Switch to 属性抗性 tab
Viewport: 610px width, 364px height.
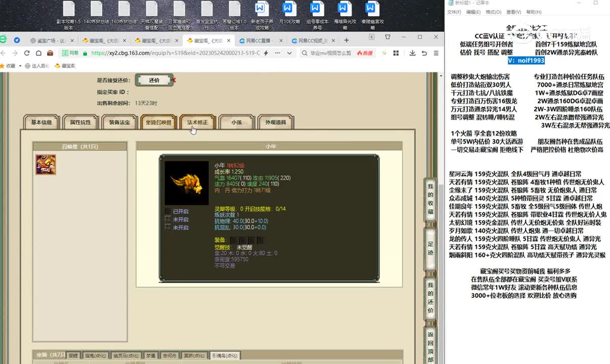(80, 122)
